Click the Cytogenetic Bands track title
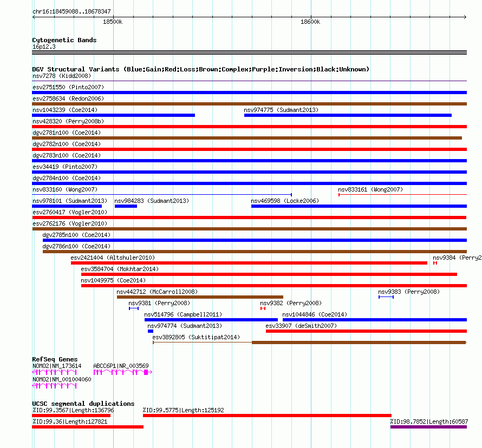482x448 pixels. tap(64, 40)
